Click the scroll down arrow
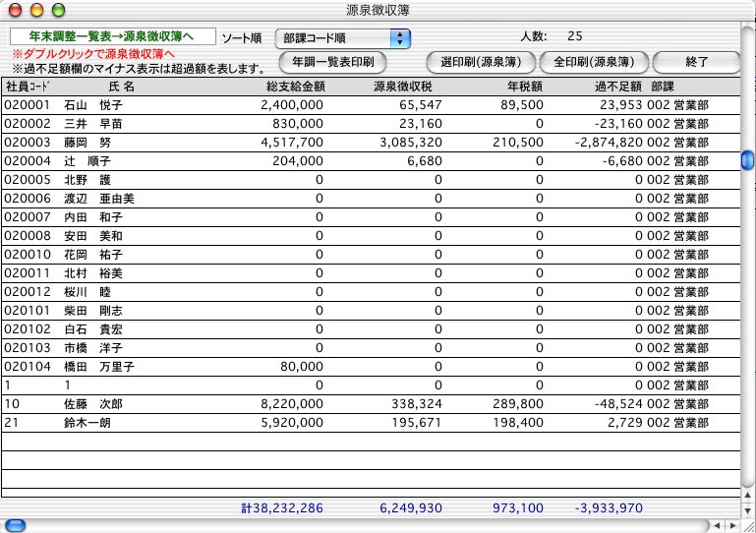The image size is (756, 533). point(748,509)
